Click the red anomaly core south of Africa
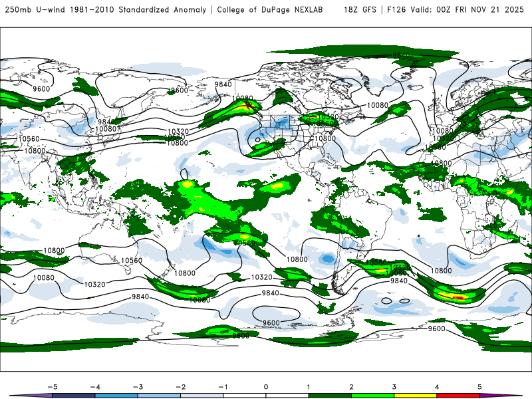The height and width of the screenshot is (399, 532). pos(458,297)
